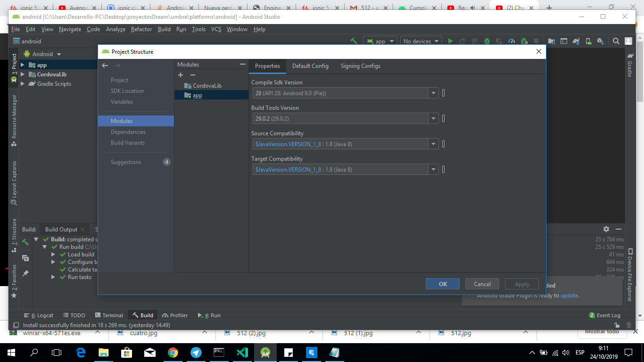Expand Gradle Scripts in project tree
Viewport: 644px width, 362px height.
tap(22, 84)
